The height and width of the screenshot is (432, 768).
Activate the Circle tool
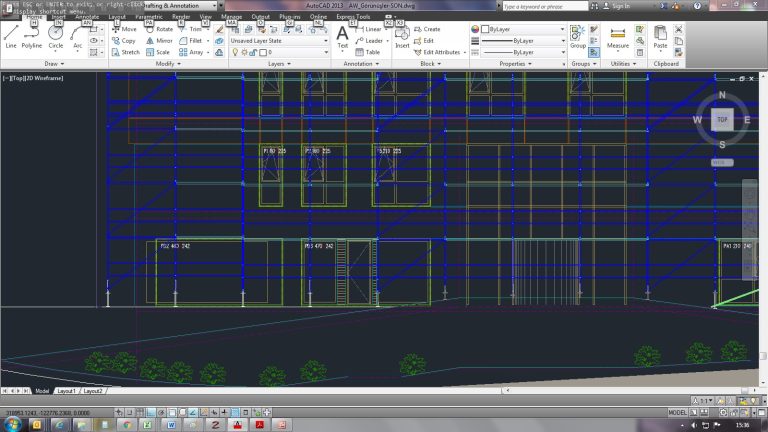(56, 35)
